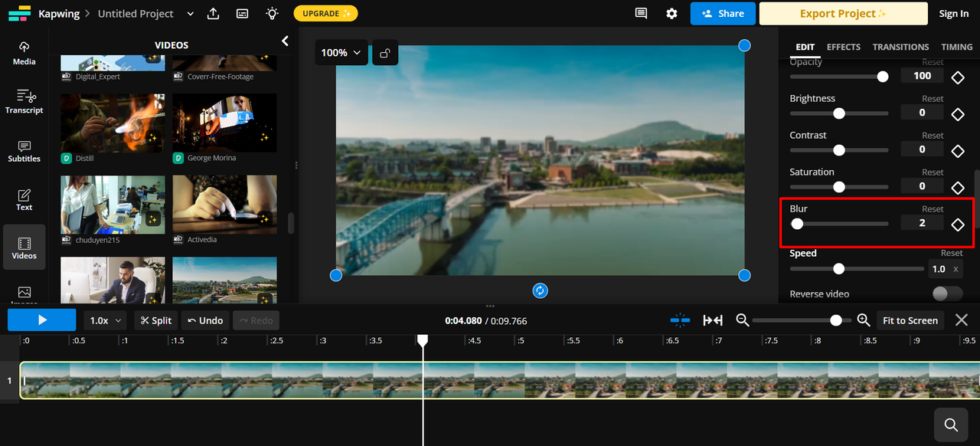
Task: Toggle the Brightness keyframe diamond
Action: pos(957,114)
